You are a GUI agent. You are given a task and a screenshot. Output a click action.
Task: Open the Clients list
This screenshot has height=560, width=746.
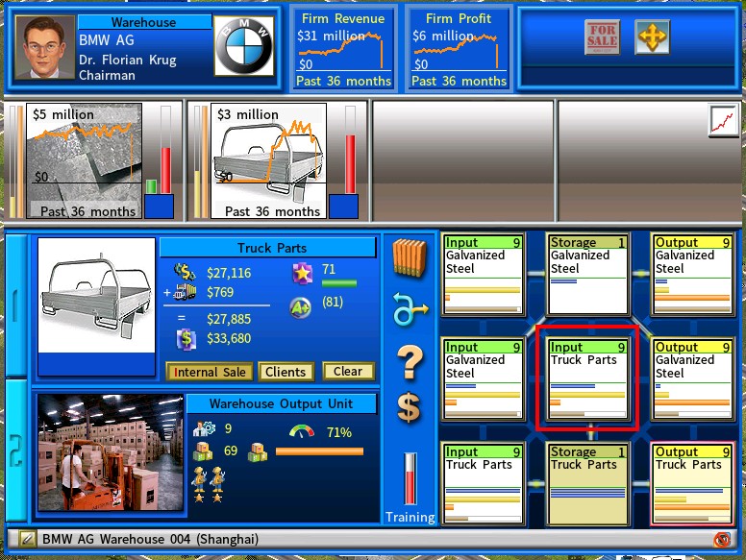286,372
